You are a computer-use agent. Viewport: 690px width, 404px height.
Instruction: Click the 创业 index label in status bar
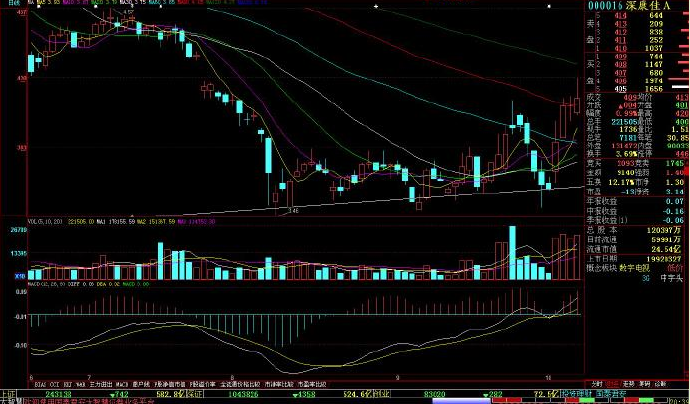[x=382, y=394]
